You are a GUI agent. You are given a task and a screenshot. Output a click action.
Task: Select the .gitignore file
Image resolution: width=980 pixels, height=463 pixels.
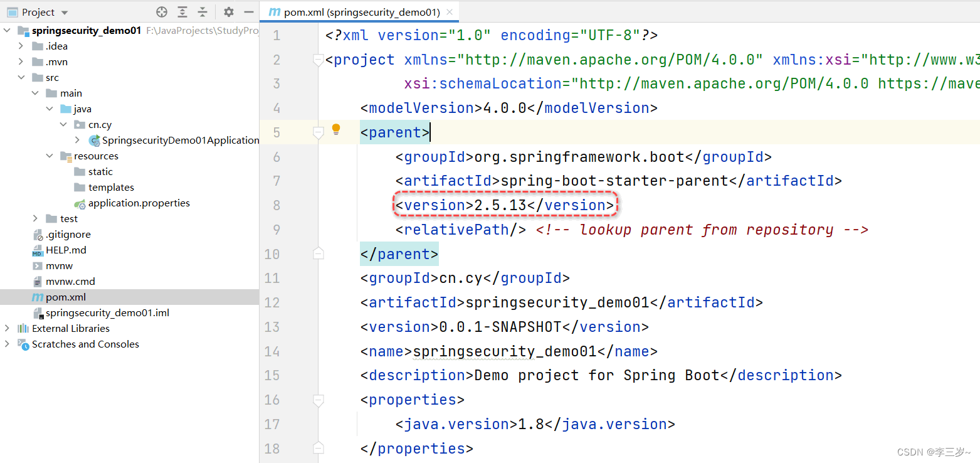pyautogui.click(x=68, y=234)
